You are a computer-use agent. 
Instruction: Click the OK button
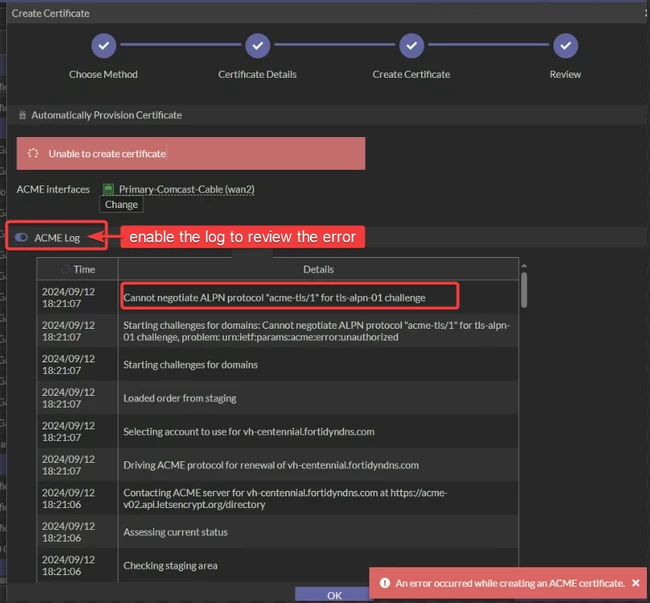[x=334, y=595]
